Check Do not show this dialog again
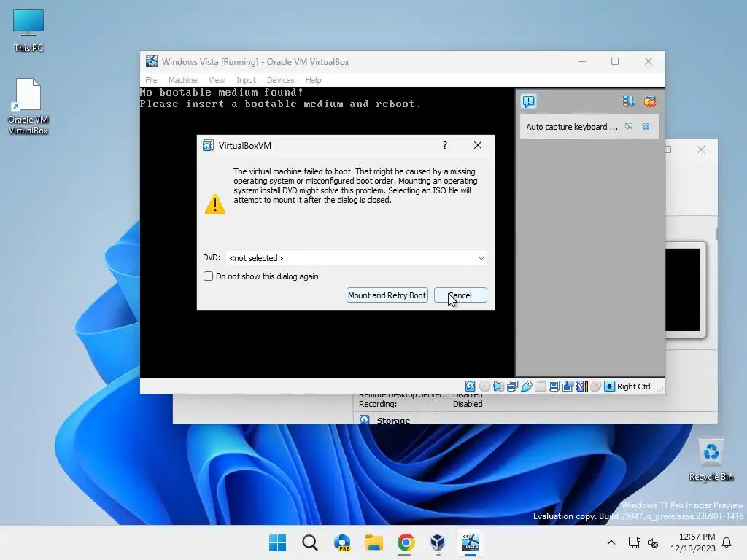This screenshot has width=747, height=560. point(208,276)
